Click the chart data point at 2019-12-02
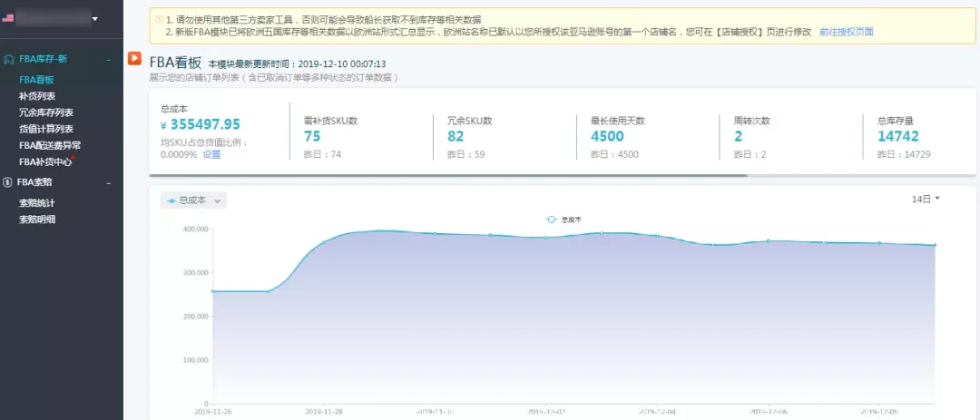980x420 pixels. coord(545,238)
